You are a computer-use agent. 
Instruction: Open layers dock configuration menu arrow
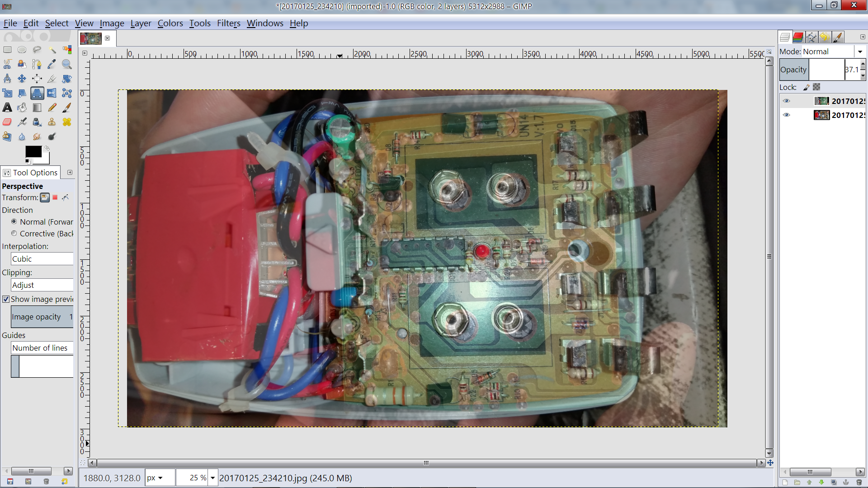(863, 37)
